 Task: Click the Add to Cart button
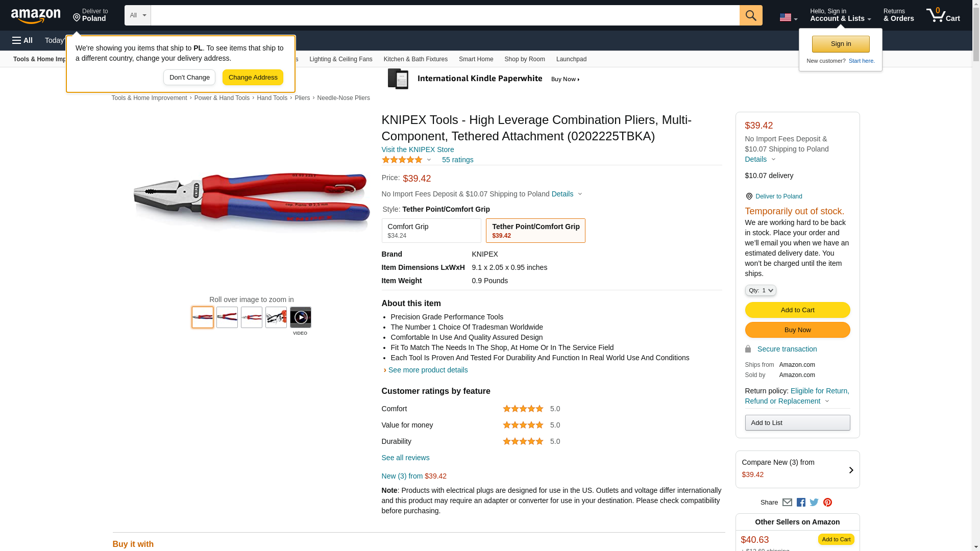pyautogui.click(x=797, y=310)
